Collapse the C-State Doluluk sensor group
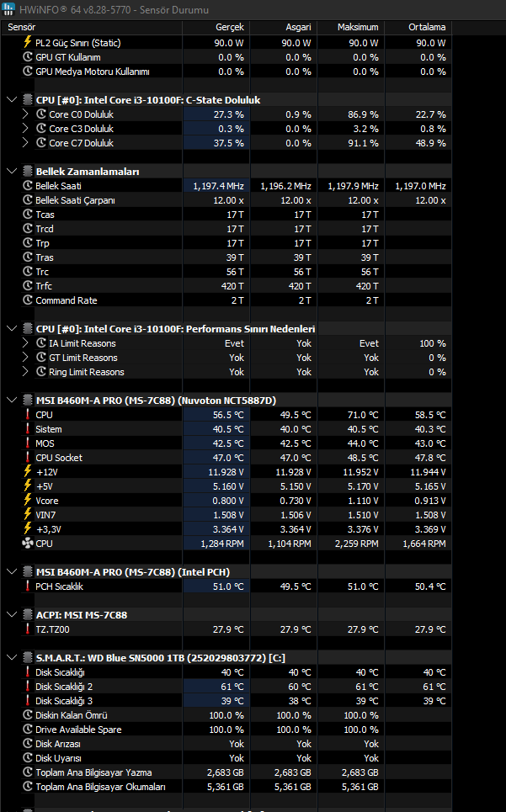 click(x=12, y=99)
